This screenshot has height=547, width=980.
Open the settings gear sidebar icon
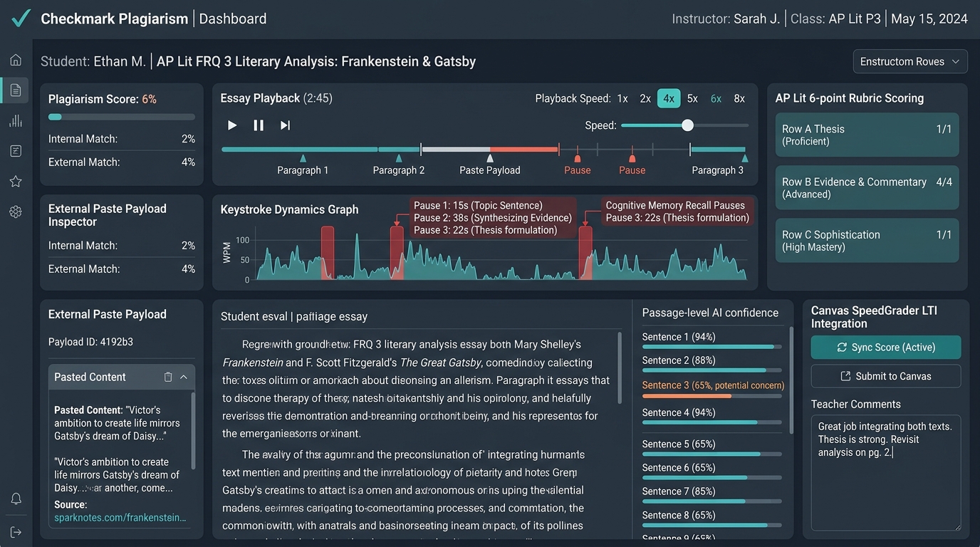point(16,212)
